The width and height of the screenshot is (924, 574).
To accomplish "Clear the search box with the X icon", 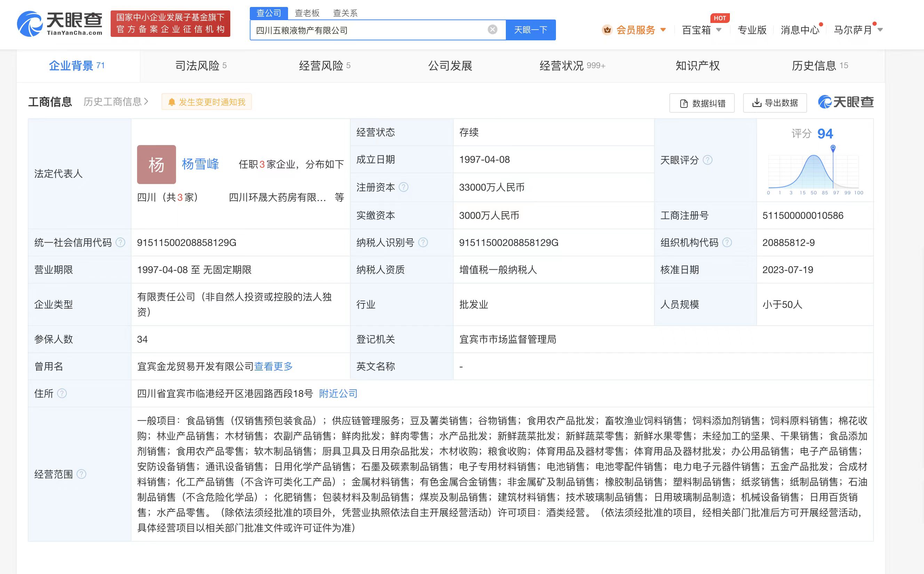I will click(492, 30).
